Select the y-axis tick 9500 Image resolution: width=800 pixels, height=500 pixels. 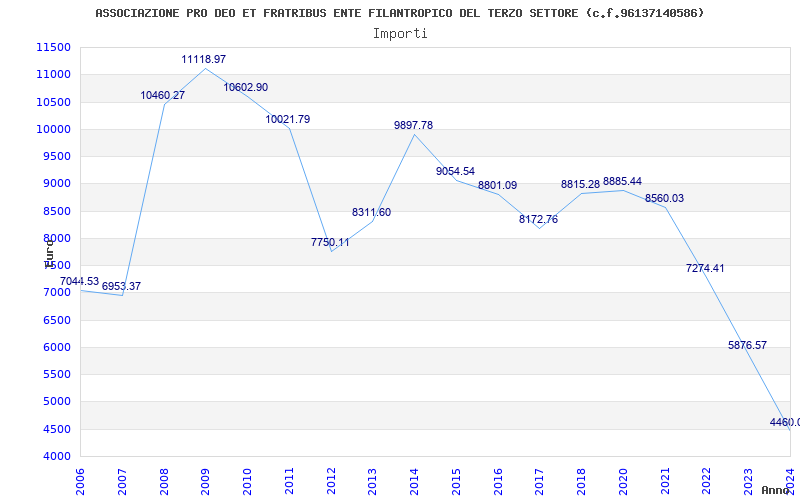pyautogui.click(x=56, y=156)
